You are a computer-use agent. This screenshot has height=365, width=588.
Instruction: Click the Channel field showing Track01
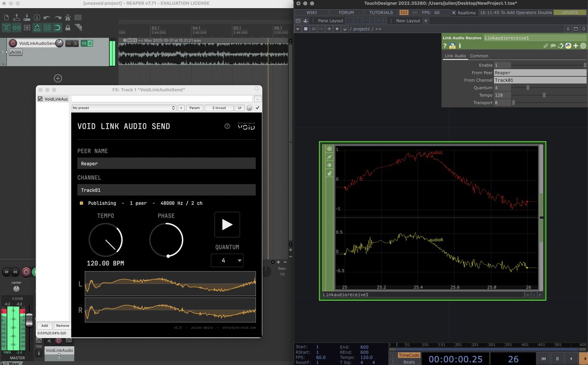tap(167, 190)
